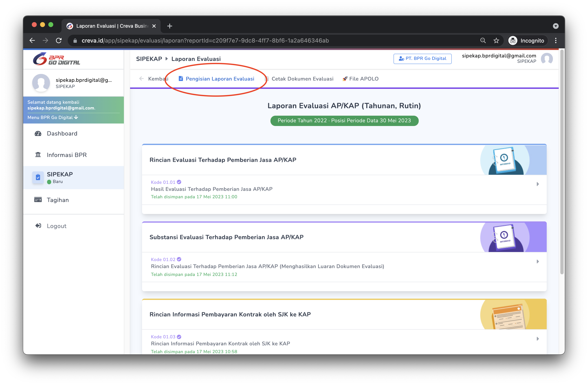
Task: Click the SIPEKAP breadcrumb link
Action: point(149,59)
